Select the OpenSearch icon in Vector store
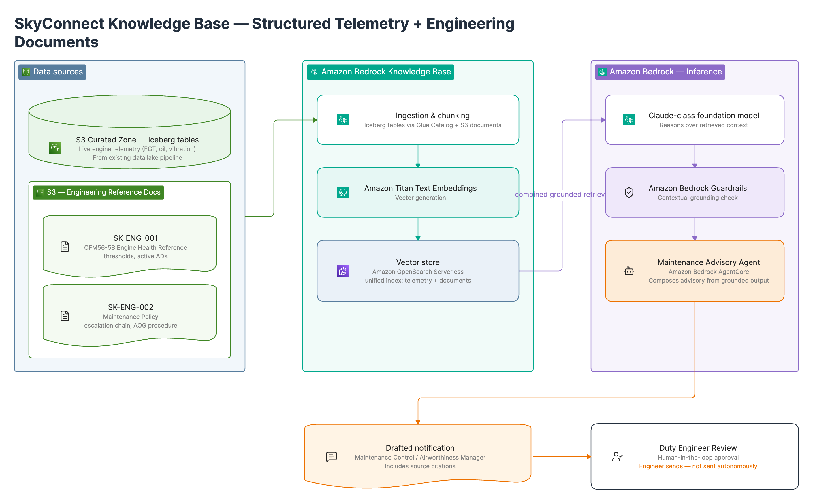This screenshot has width=813, height=504. pos(343,271)
